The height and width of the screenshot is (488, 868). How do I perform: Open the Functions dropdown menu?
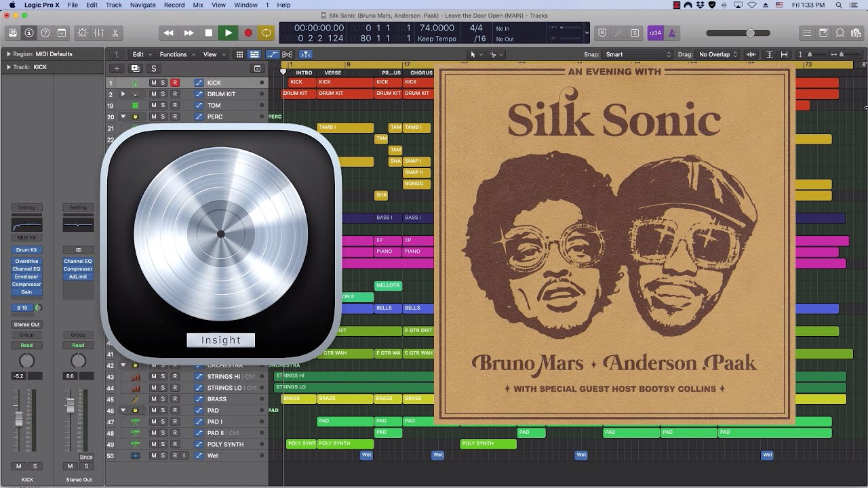tap(177, 54)
